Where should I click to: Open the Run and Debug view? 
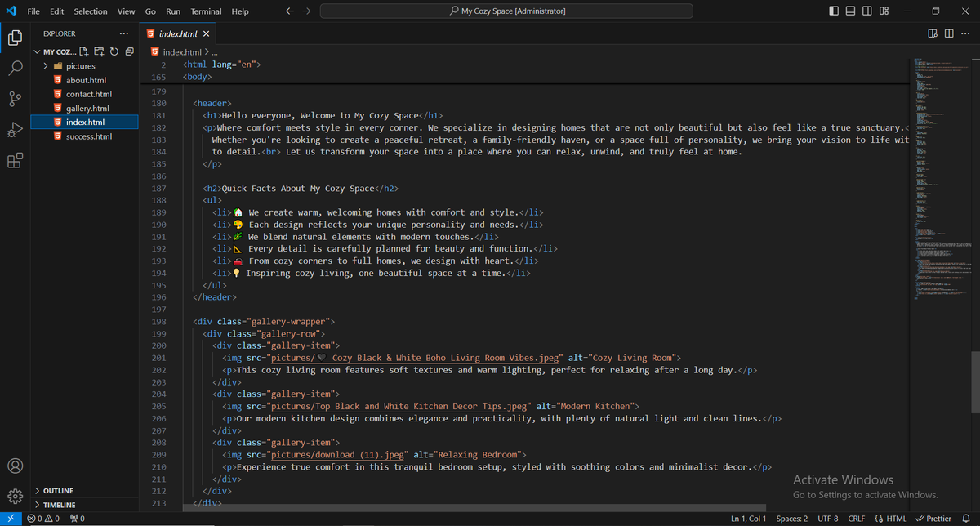15,130
